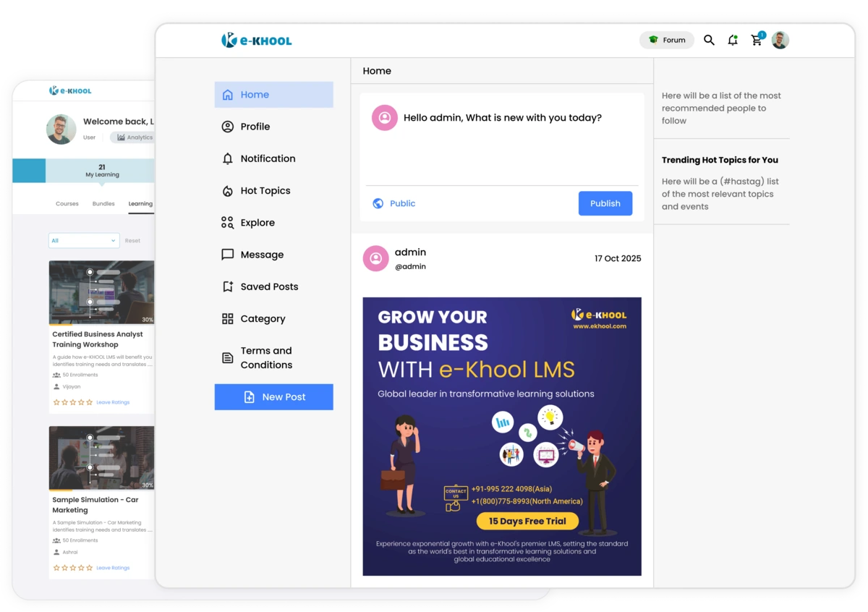The image size is (868, 612).
Task: Click the Publish button
Action: [x=605, y=203]
